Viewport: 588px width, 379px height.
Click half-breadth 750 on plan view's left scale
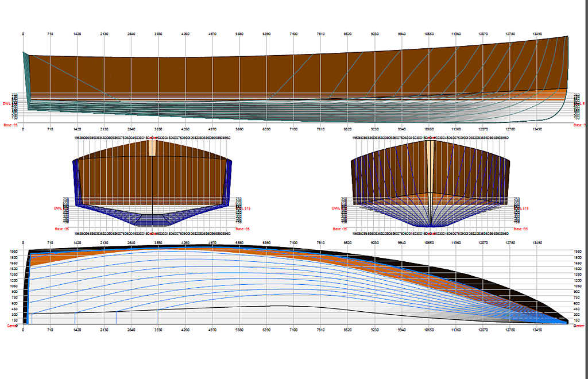(x=14, y=297)
